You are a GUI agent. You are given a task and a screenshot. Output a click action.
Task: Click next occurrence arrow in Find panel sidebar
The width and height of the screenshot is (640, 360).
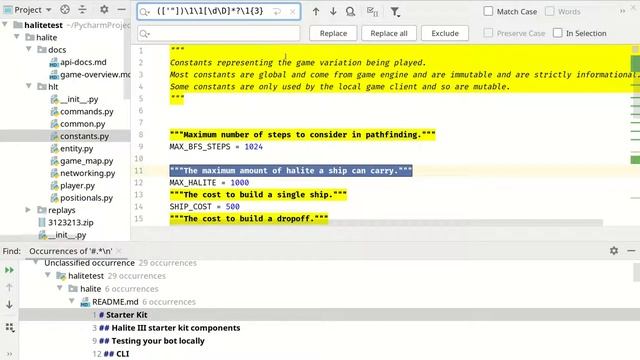9,304
